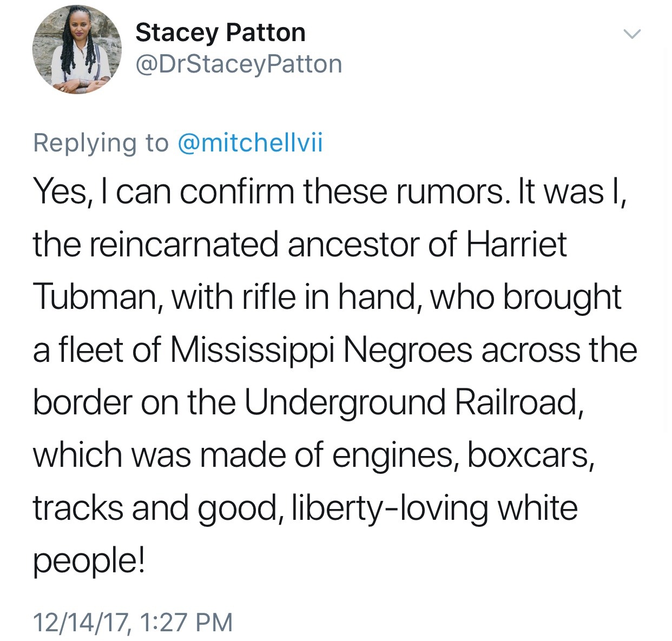Image resolution: width=672 pixels, height=641 pixels.
Task: Open Stacey Patton's profile picture
Action: [77, 50]
